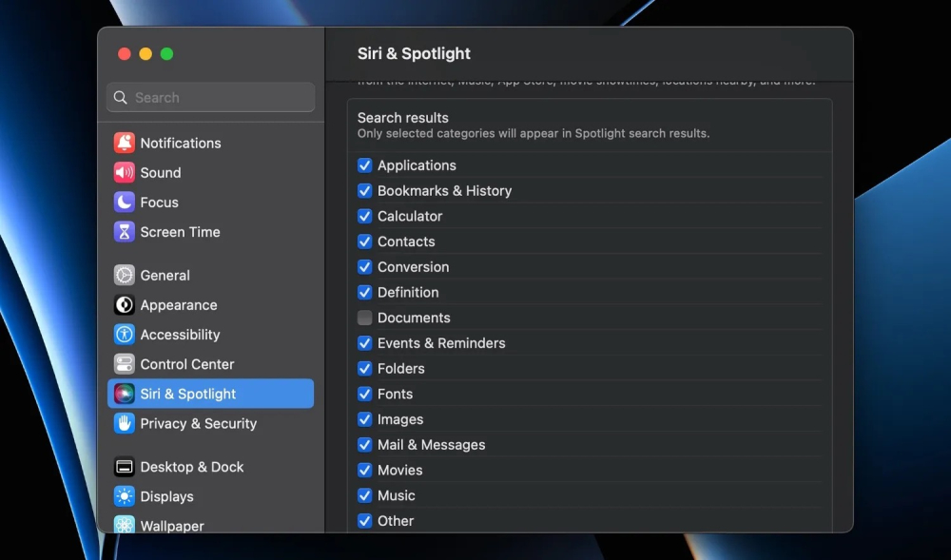Open Focus settings via its moon icon
Viewport: 951px width, 560px height.
[x=124, y=202]
